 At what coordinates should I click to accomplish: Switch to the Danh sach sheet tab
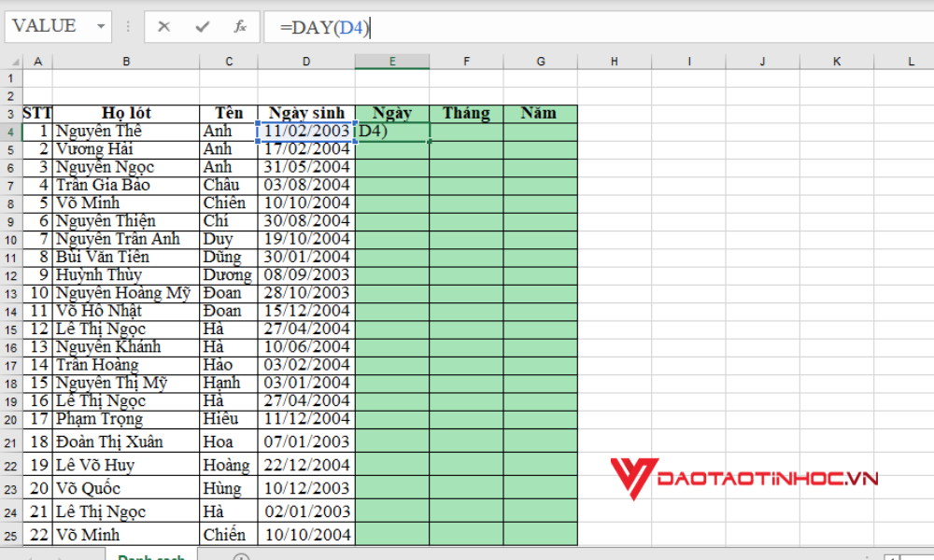click(151, 555)
